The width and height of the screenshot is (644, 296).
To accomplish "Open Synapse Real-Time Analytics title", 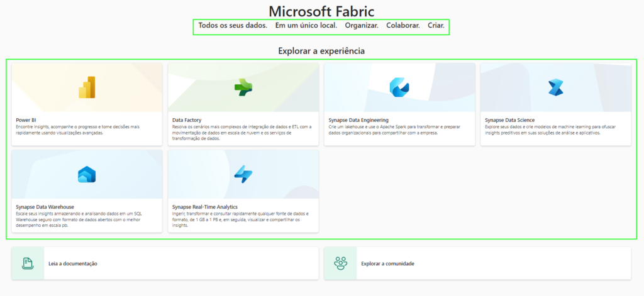I will pyautogui.click(x=205, y=207).
